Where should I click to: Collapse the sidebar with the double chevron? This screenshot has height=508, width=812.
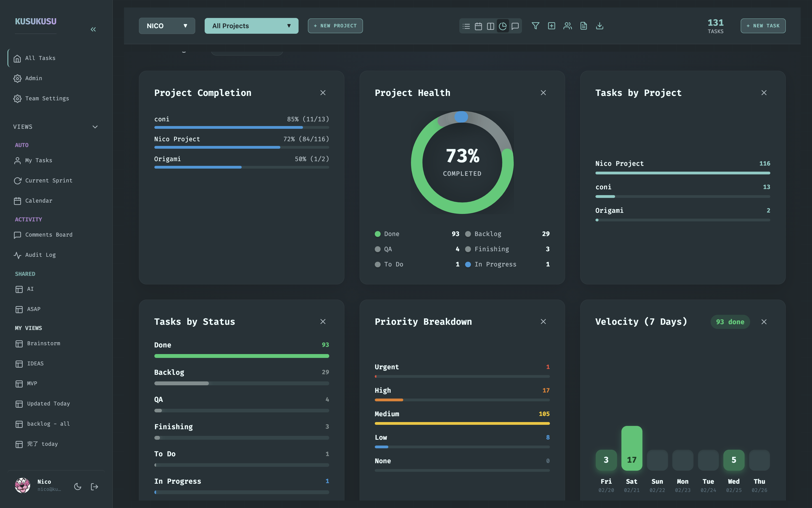[93, 29]
